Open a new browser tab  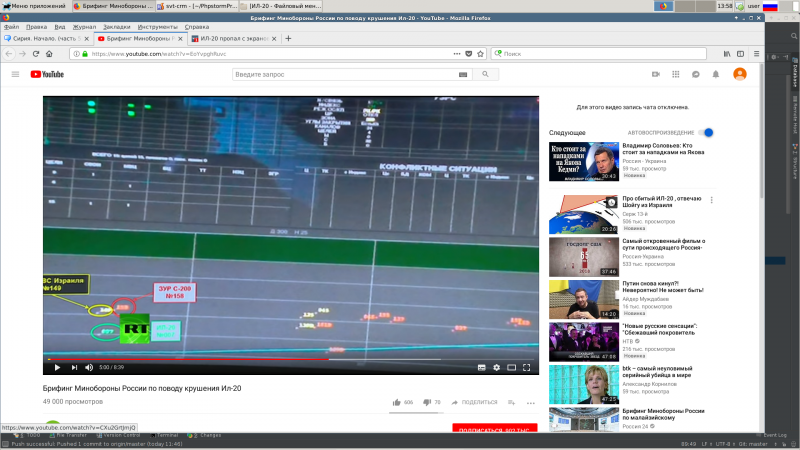pos(288,39)
